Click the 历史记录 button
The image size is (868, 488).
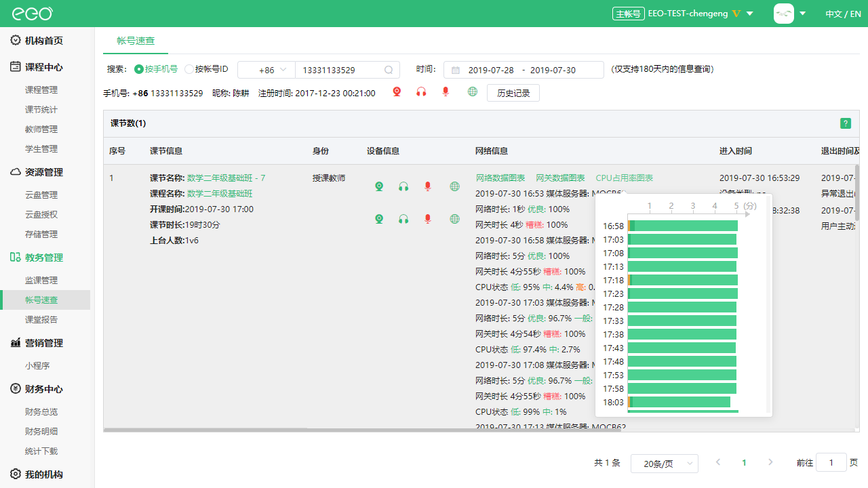[x=513, y=93]
